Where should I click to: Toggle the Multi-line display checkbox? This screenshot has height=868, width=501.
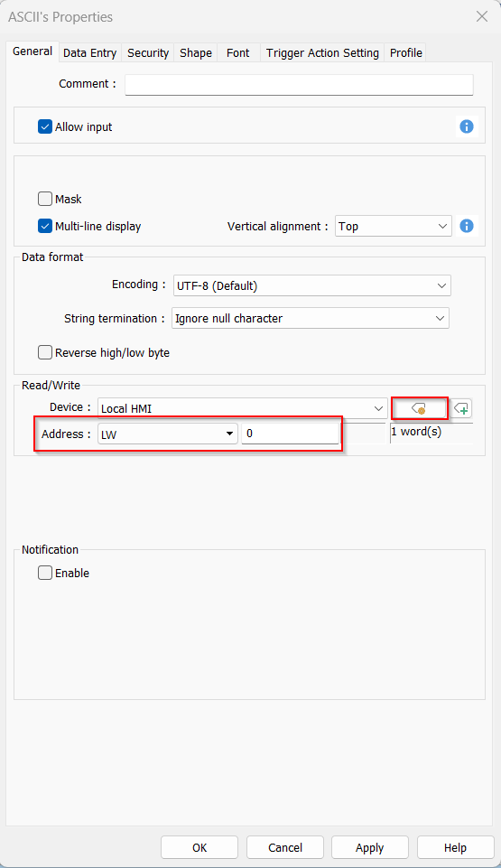pyautogui.click(x=45, y=226)
